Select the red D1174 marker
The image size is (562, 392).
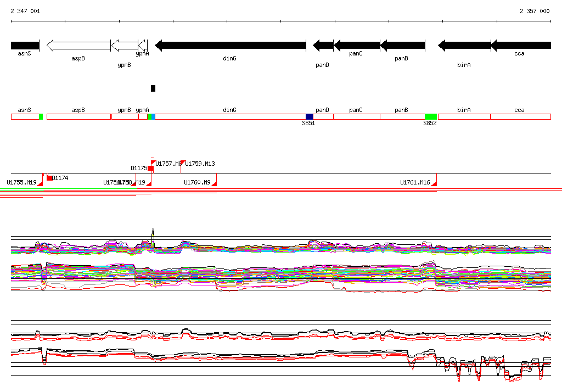[49, 178]
